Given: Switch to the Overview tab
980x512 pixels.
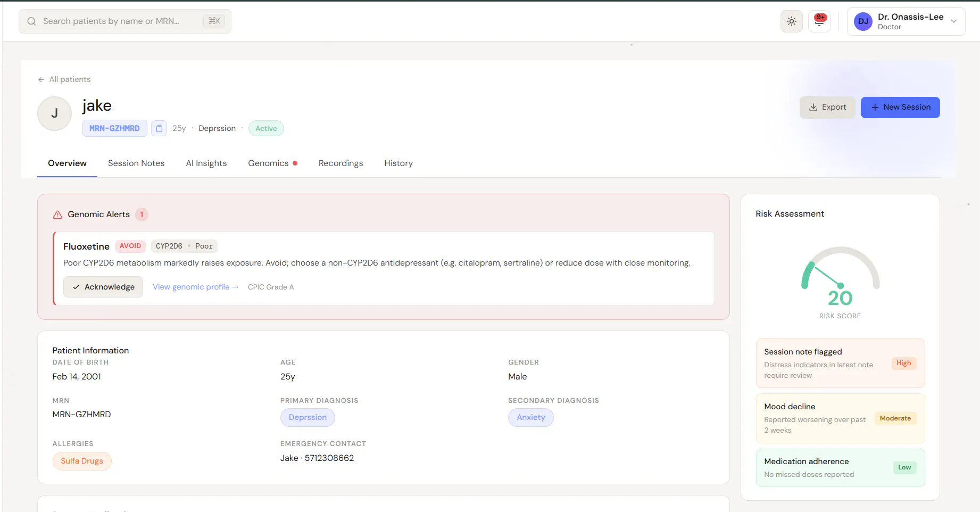Looking at the screenshot, I should click(67, 163).
